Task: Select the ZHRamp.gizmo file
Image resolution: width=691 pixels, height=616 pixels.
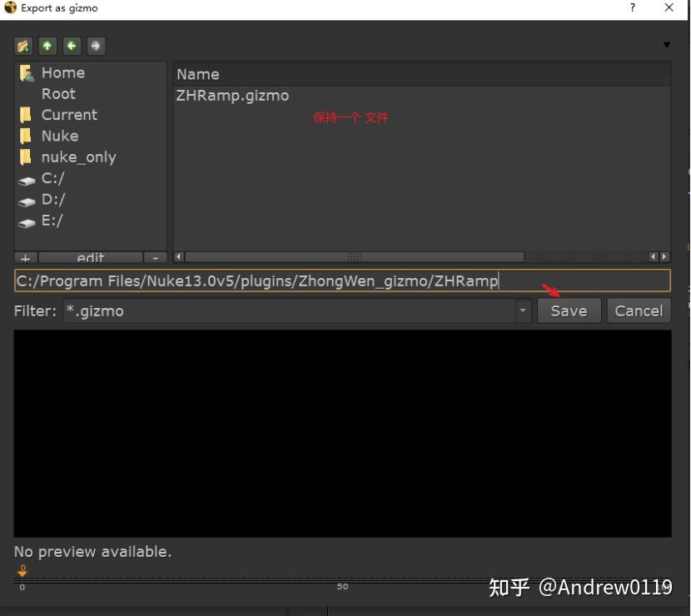Action: (x=231, y=95)
